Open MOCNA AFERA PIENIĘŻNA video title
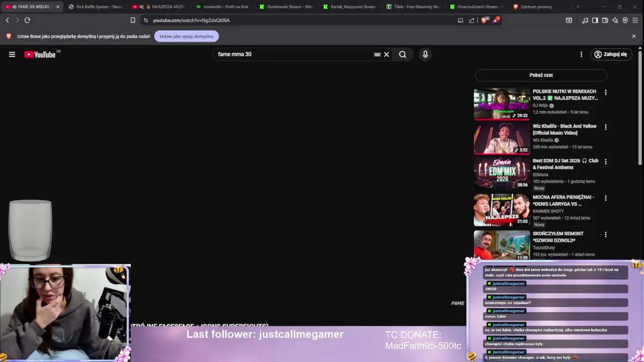 tap(563, 201)
